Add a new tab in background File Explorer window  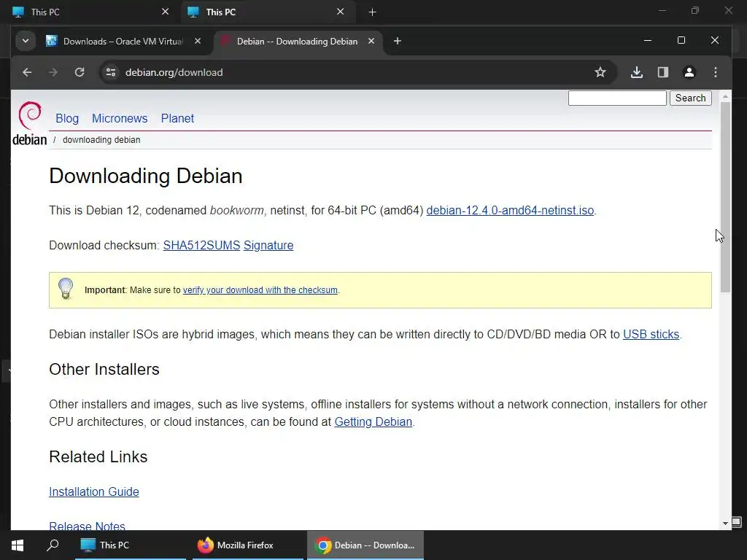click(373, 12)
